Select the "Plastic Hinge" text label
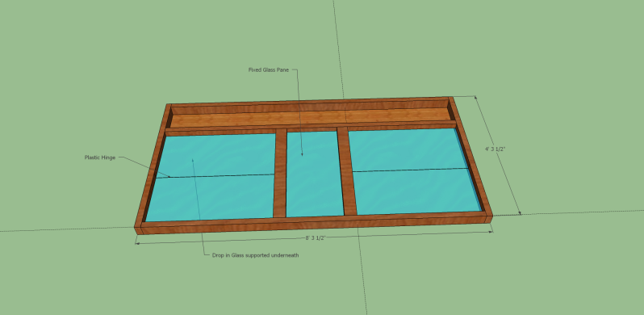The width and height of the screenshot is (644, 315). point(100,157)
